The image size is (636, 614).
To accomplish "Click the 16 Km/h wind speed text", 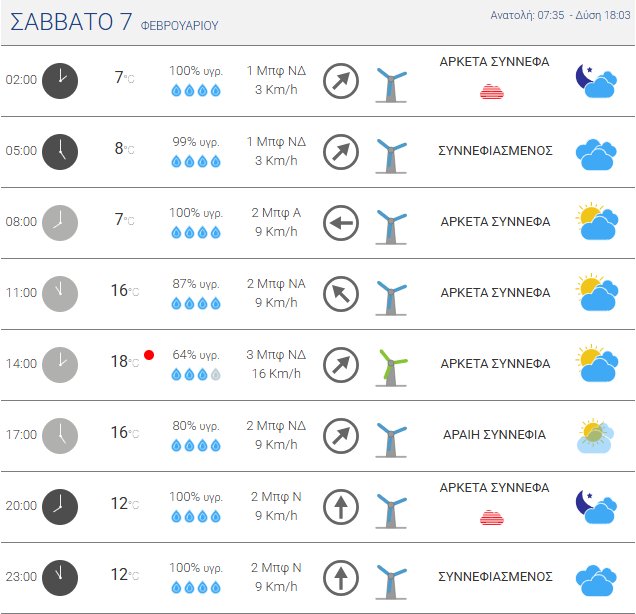I will tap(276, 373).
